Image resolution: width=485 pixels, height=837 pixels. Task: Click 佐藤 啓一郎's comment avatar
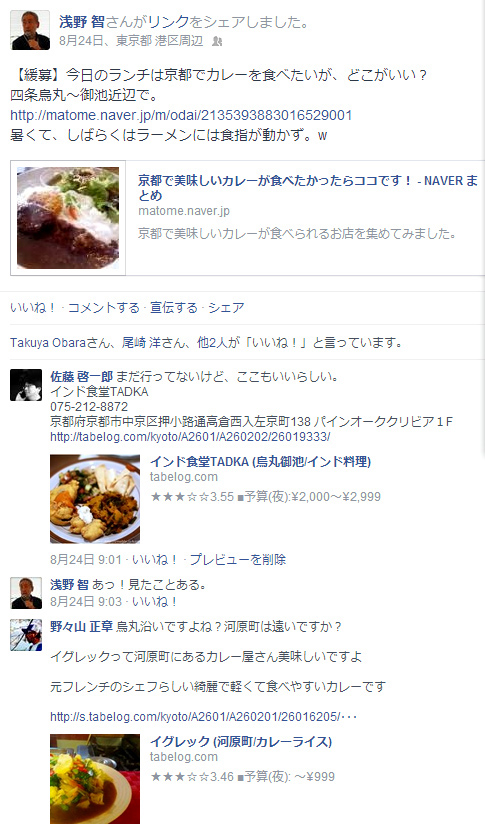[26, 385]
